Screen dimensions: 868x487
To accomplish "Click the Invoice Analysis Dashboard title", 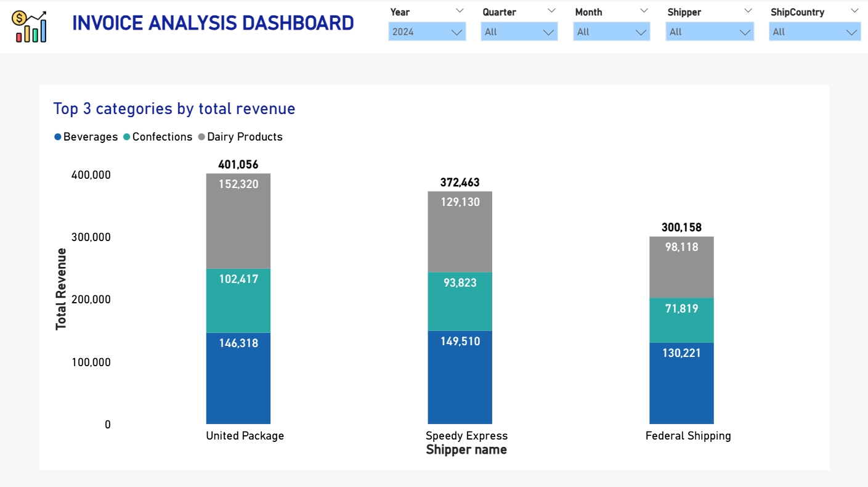I will pyautogui.click(x=213, y=23).
